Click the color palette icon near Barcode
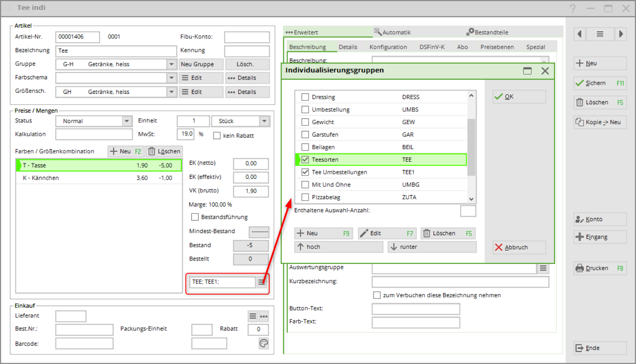Viewport: 636px width, 364px height. (264, 343)
